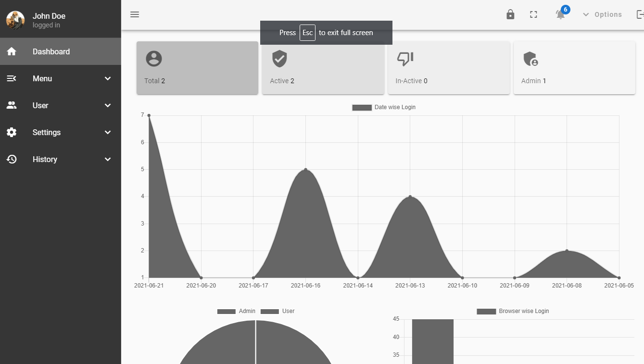
Task: Select the Dashboard menu item
Action: click(61, 51)
